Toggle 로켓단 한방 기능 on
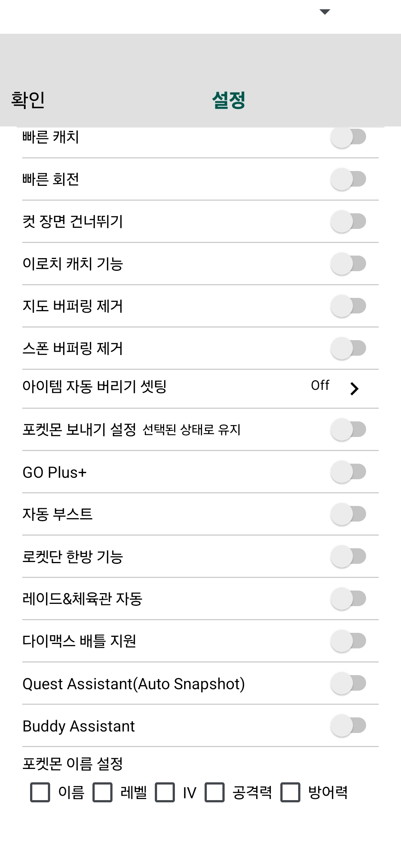Image resolution: width=401 pixels, height=868 pixels. tap(348, 556)
